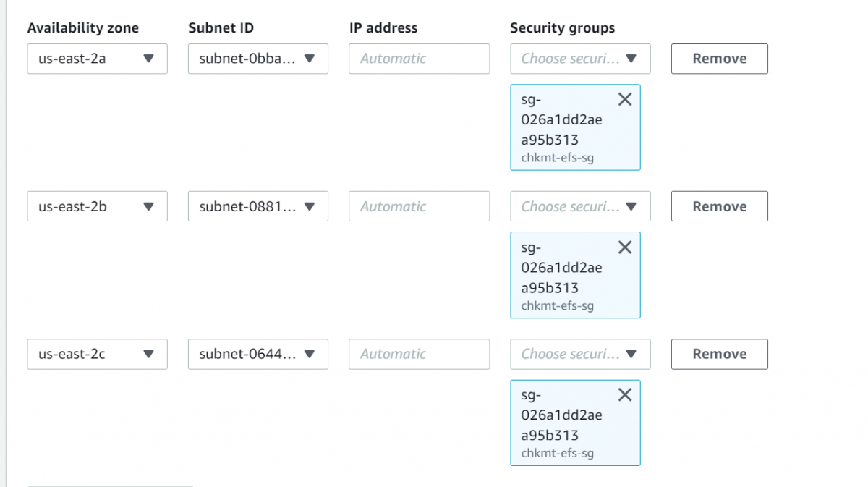This screenshot has height=487, width=868.
Task: Expand the subnet-0881 subnet selector
Action: tap(258, 206)
